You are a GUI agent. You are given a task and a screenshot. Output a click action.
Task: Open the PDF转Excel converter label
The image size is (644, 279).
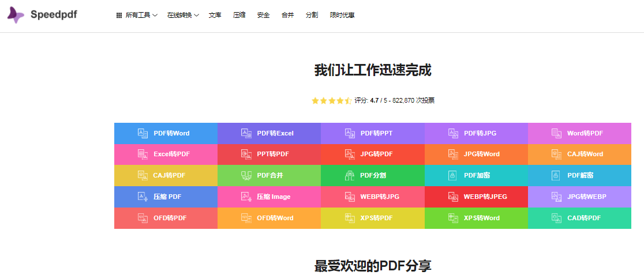click(275, 133)
